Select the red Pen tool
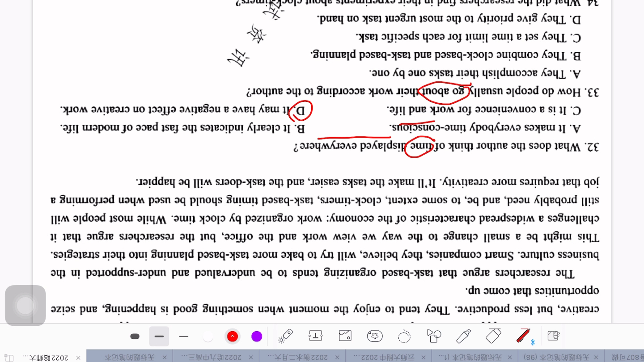The width and height of the screenshot is (644, 362). (523, 336)
